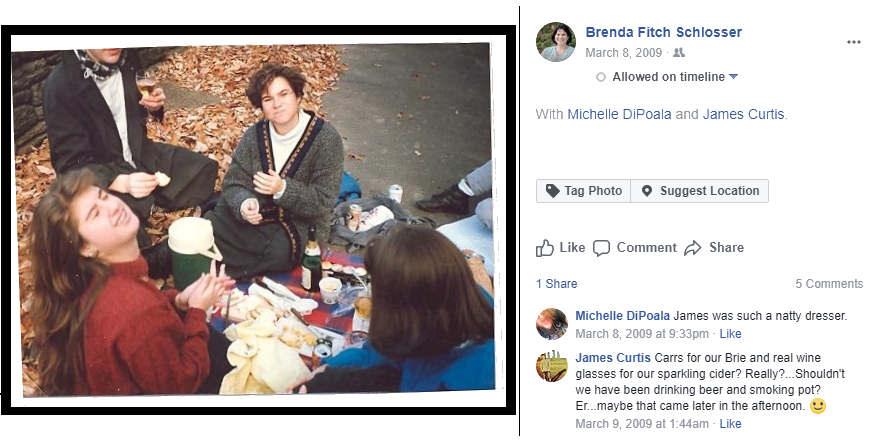View the 1 Share link
This screenshot has height=442, width=886.
tap(556, 284)
